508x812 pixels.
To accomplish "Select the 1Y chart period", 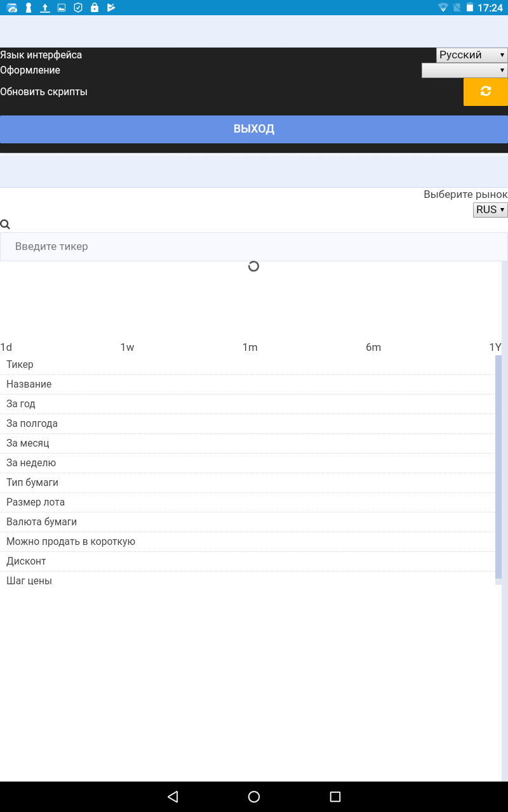I will (495, 347).
